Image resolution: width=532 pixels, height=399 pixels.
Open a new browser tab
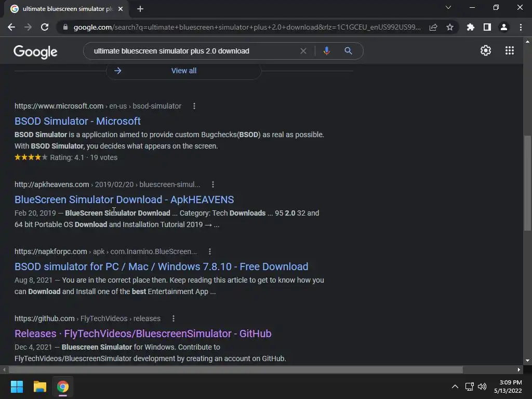(x=140, y=9)
